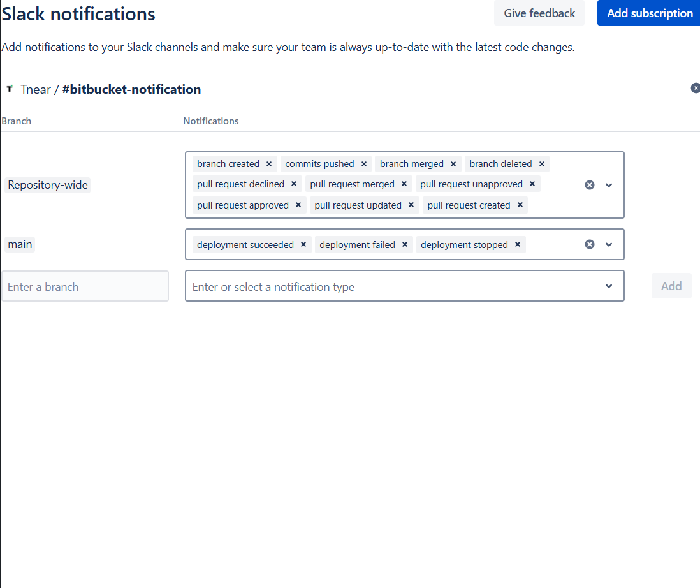Click the 'branch deleted' tag label
The height and width of the screenshot is (588, 700).
[500, 164]
